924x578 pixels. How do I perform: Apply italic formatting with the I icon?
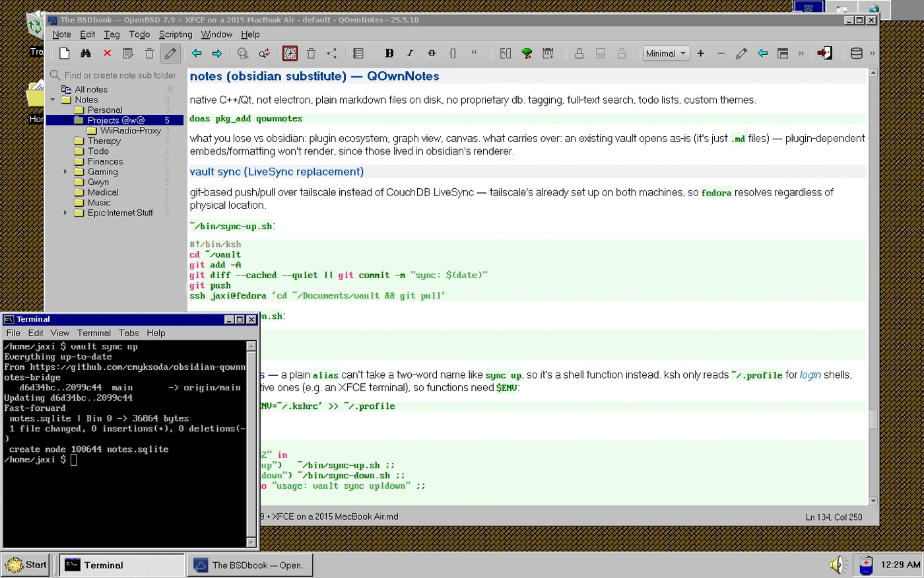411,54
